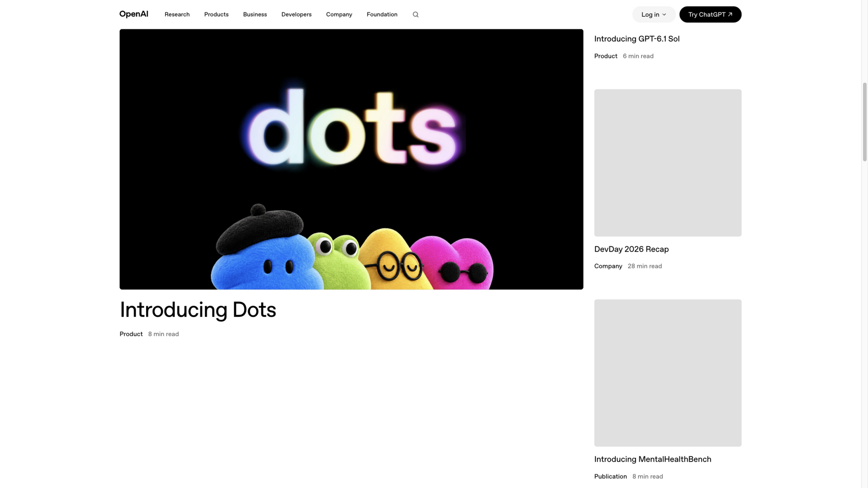Image resolution: width=868 pixels, height=488 pixels.
Task: Open DevDay 2026 Recap title link
Action: [632, 249]
